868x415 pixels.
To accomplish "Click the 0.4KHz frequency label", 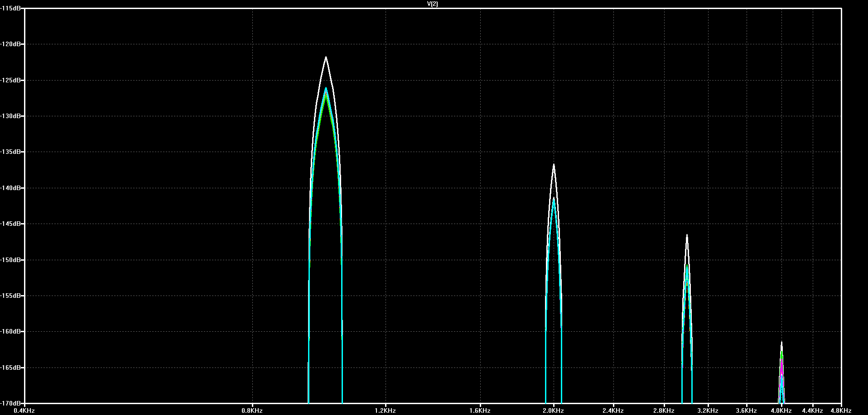I will pyautogui.click(x=24, y=411).
